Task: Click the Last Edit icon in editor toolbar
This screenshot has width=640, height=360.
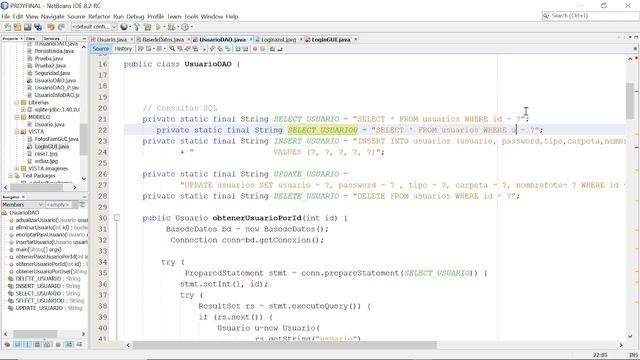Action: [140, 49]
